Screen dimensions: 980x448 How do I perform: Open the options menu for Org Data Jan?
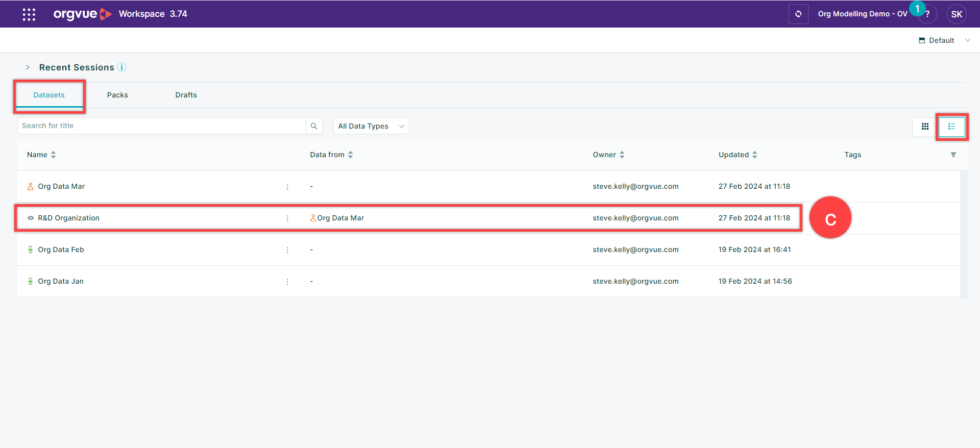click(x=287, y=282)
